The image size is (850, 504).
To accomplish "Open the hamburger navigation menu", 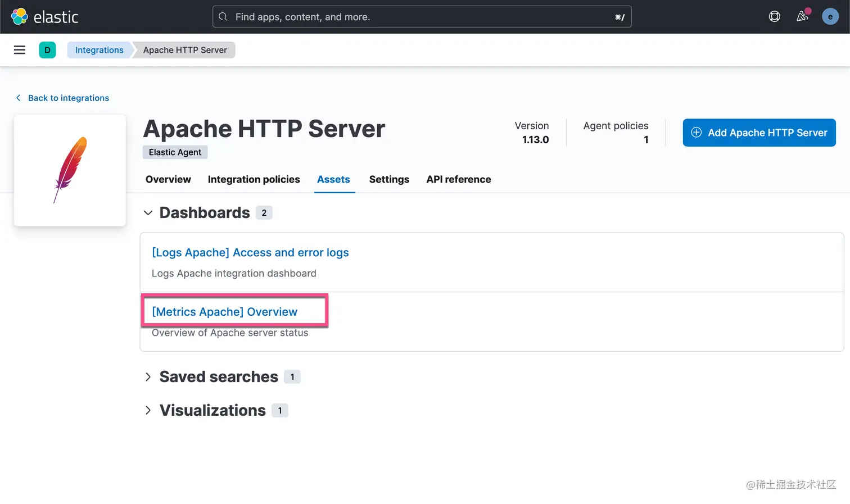I will [20, 50].
